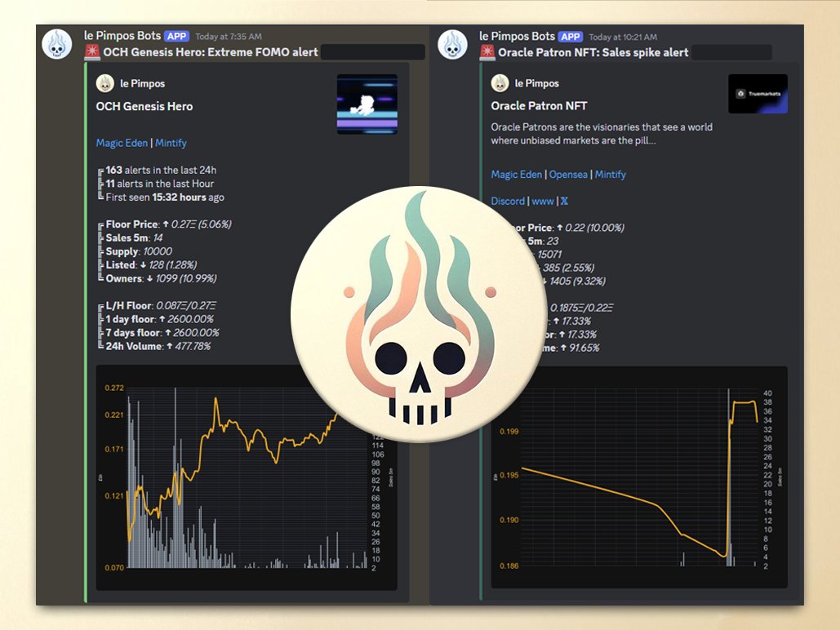840x630 pixels.
Task: Click 'Owners: 1099 (10.99%)' line
Action: point(161,278)
